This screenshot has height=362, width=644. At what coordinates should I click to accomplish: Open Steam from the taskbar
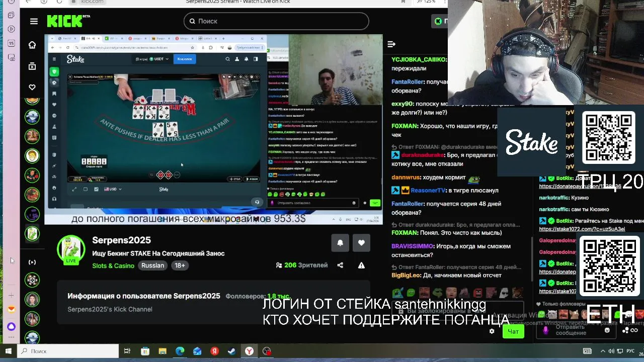click(x=232, y=351)
